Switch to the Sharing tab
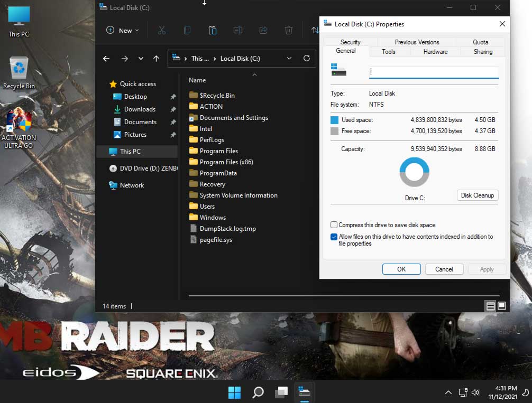Viewport: 532px width, 403px height. pyautogui.click(x=483, y=52)
